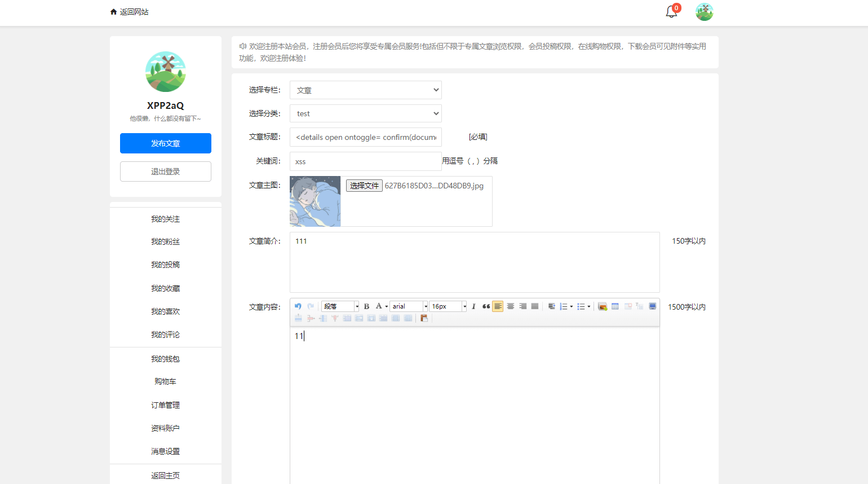Click the XPP2aQ username text
This screenshot has width=868, height=484.
[x=166, y=105]
